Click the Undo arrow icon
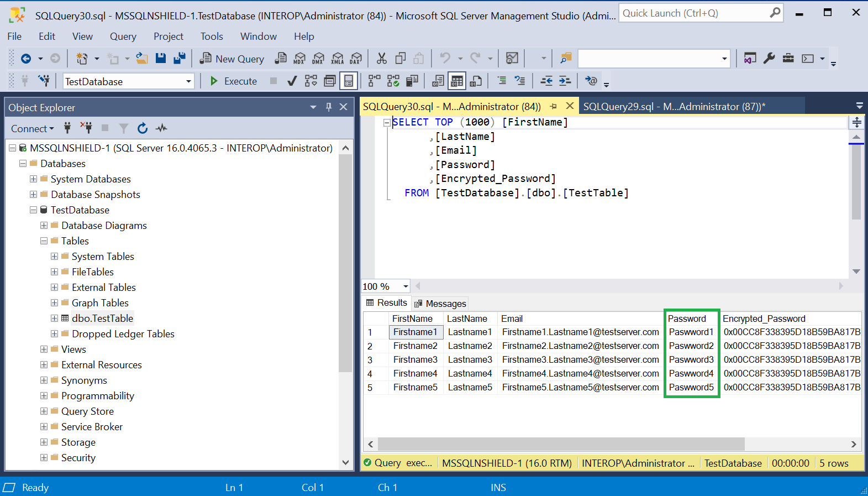 pos(445,58)
